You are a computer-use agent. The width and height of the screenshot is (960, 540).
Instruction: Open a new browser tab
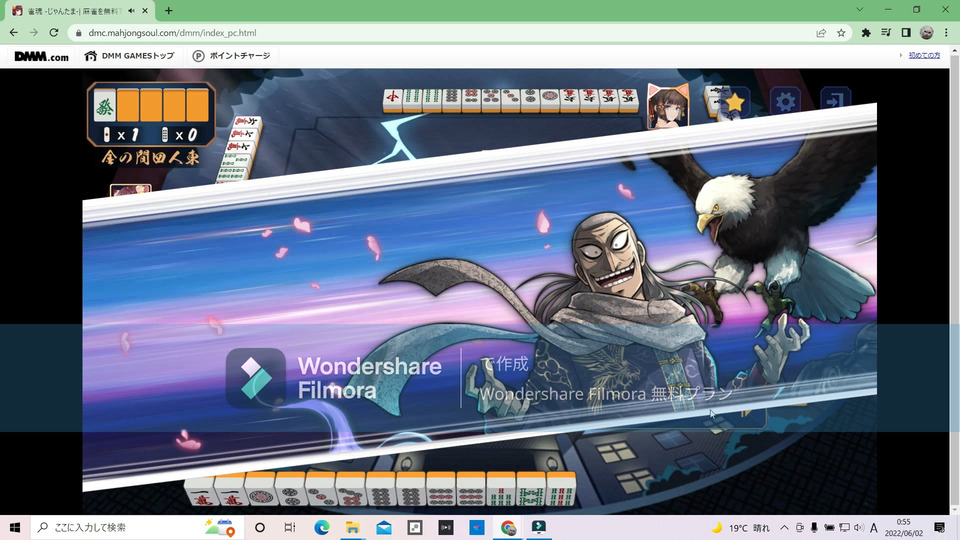coord(168,10)
